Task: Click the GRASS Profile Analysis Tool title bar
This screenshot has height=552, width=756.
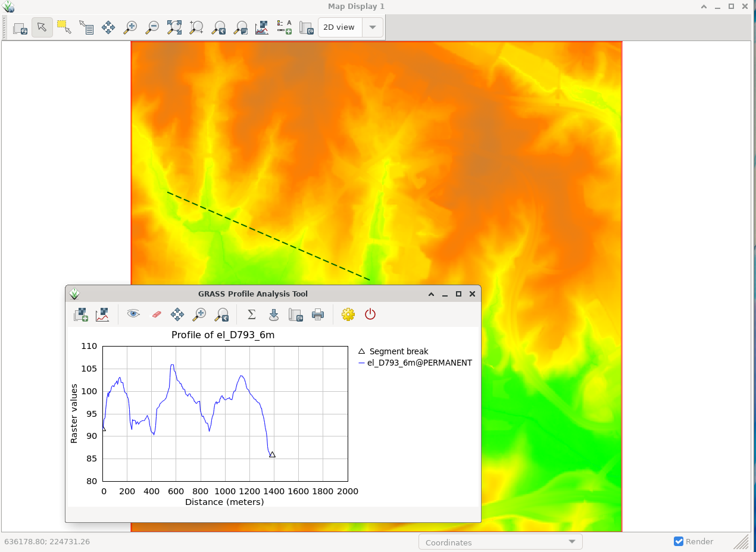Action: click(253, 294)
